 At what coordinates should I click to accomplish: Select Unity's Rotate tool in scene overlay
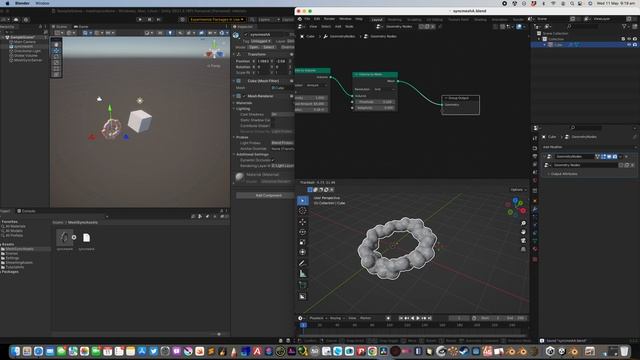[57, 57]
